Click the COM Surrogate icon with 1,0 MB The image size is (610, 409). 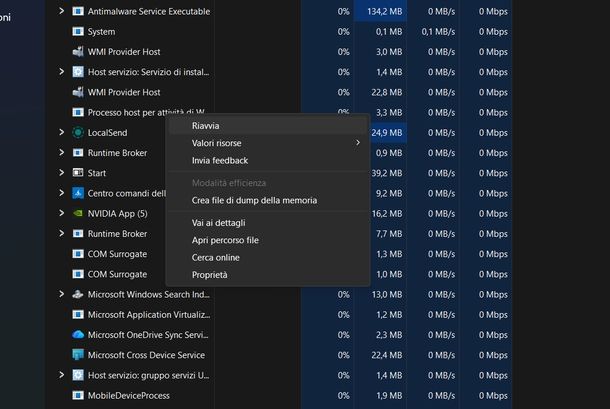[78, 274]
